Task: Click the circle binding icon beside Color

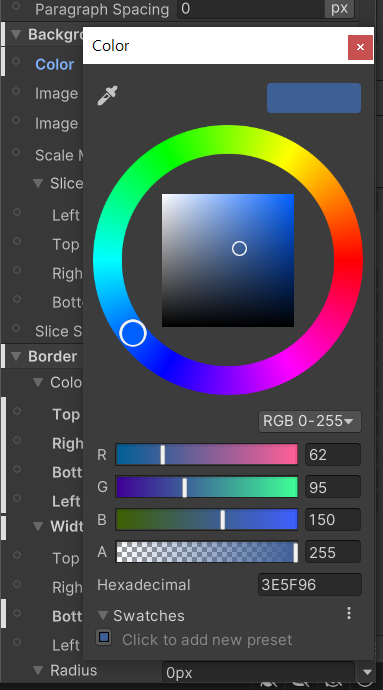Action: click(16, 61)
